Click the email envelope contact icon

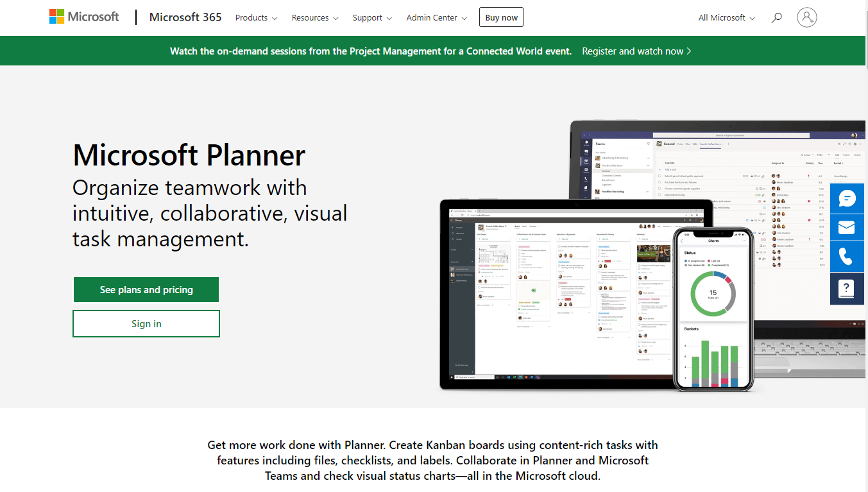click(847, 227)
